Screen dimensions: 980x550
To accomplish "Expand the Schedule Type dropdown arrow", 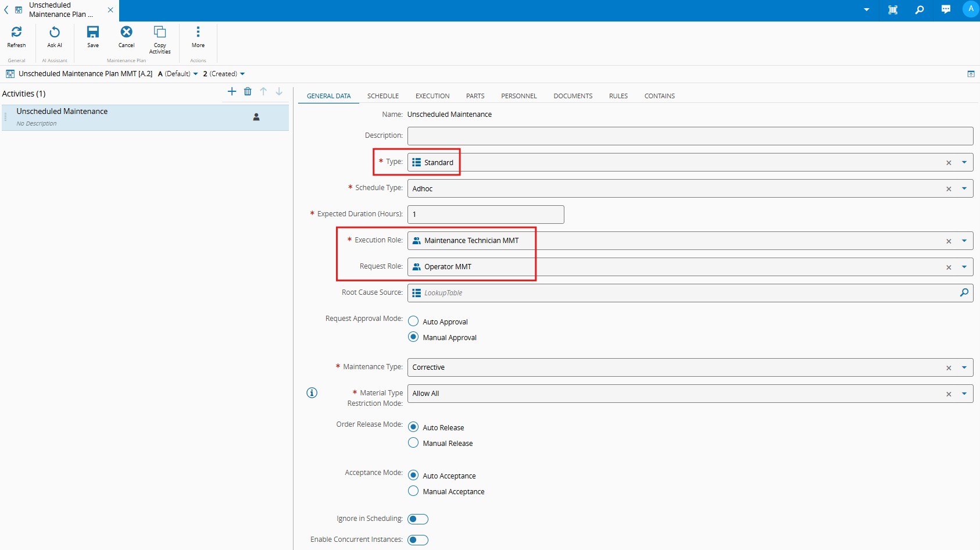I will pos(964,188).
